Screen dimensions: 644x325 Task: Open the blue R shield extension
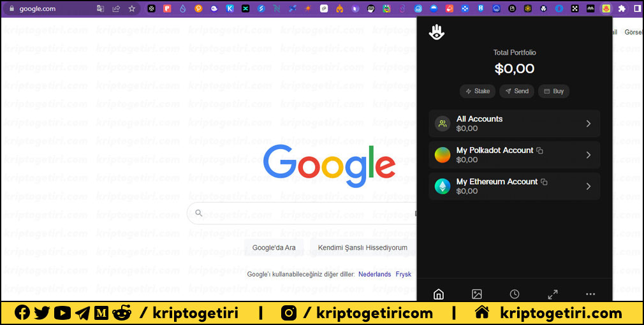pyautogui.click(x=481, y=8)
